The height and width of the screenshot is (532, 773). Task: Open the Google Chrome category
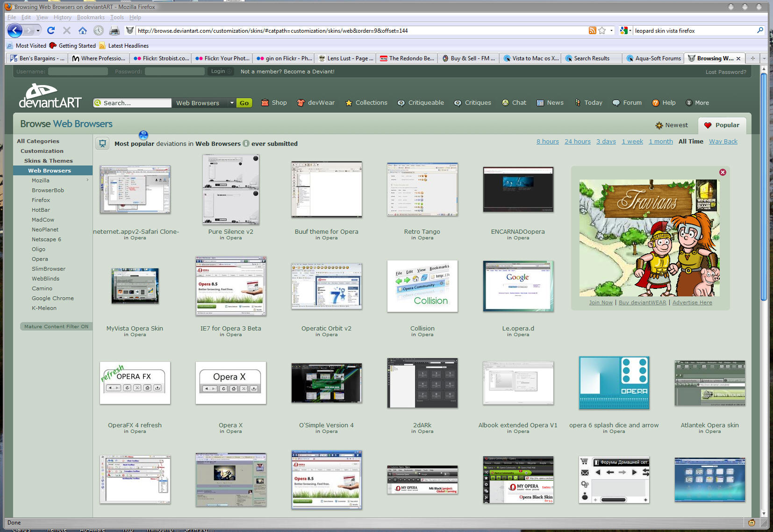coord(53,298)
